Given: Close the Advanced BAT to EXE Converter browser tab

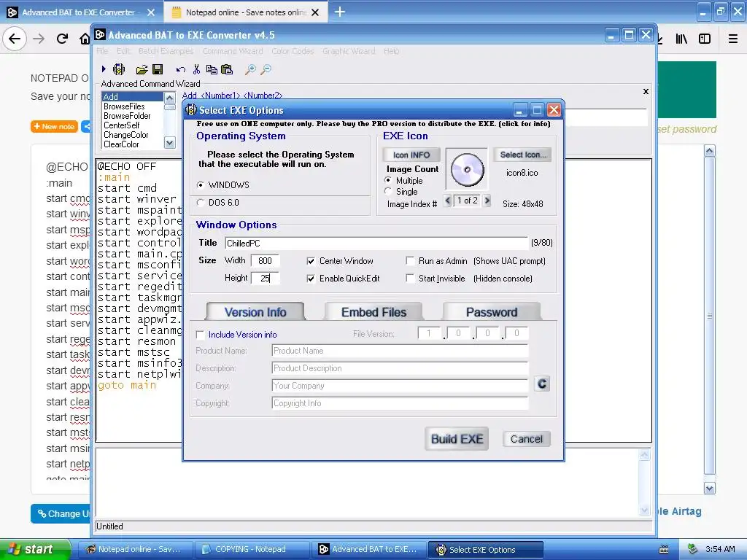Looking at the screenshot, I should pos(151,12).
